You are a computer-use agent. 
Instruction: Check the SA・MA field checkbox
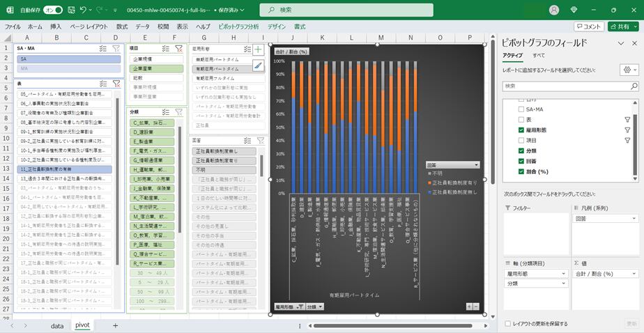(x=521, y=110)
